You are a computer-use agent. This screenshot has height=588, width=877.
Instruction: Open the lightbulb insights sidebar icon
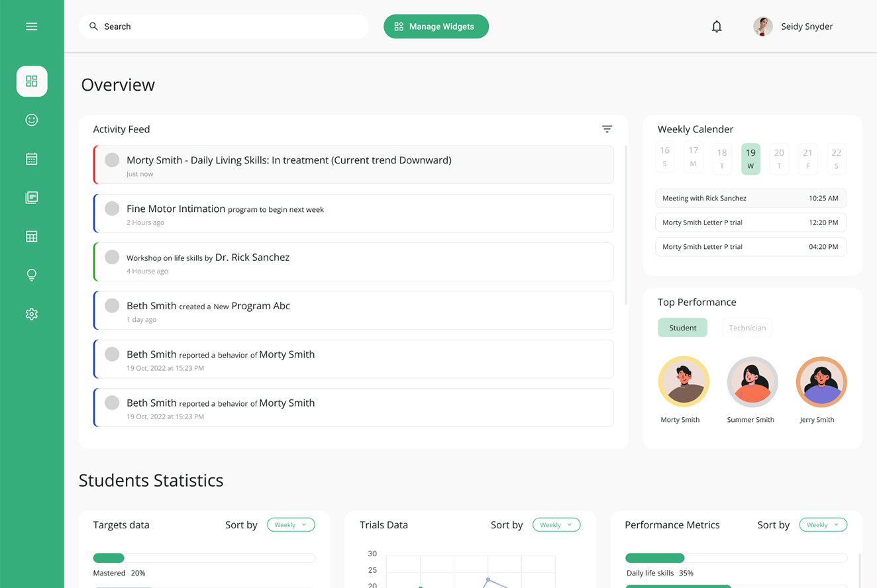click(32, 275)
